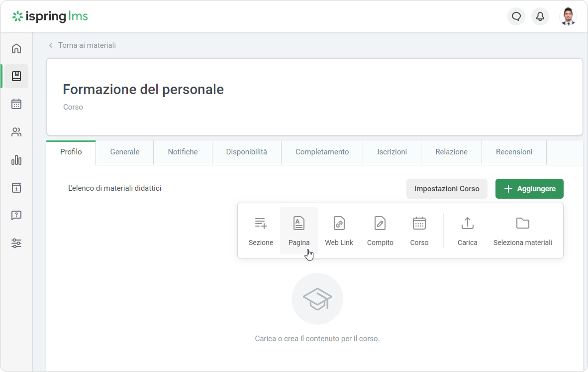Click Carica to upload content

(467, 231)
